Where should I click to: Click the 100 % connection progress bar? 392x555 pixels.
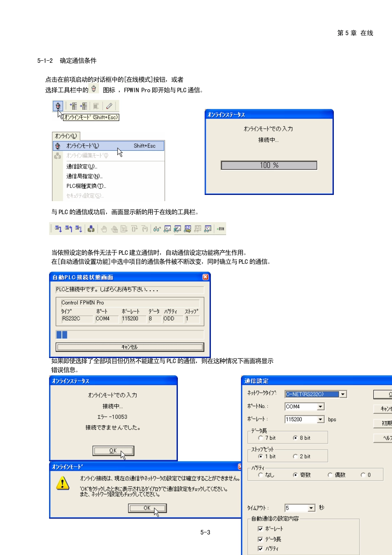click(x=269, y=165)
